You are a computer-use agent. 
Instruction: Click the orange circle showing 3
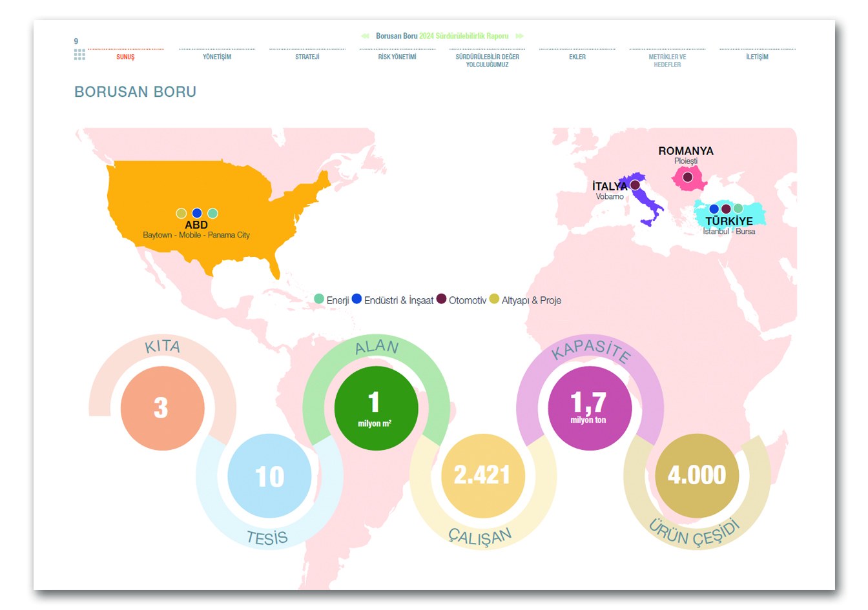(x=163, y=408)
